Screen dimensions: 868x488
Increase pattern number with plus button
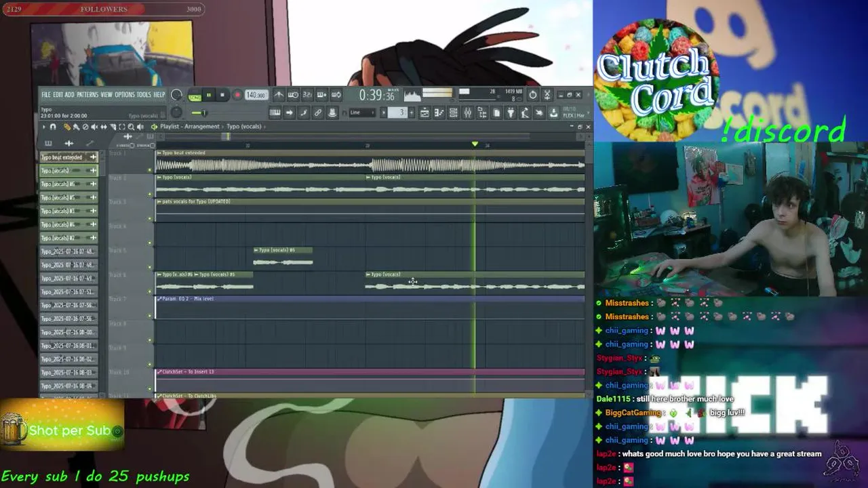[412, 113]
